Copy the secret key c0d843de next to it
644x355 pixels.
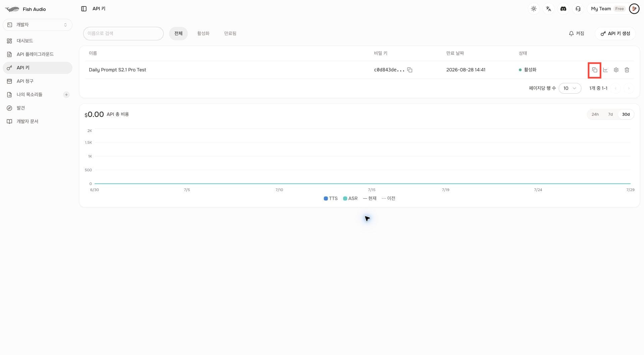tap(410, 70)
